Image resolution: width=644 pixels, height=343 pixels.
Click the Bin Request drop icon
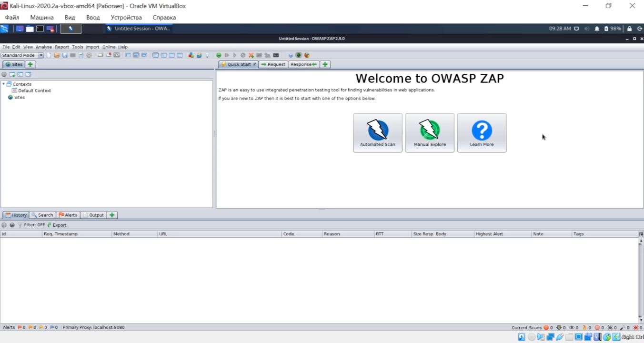click(243, 55)
